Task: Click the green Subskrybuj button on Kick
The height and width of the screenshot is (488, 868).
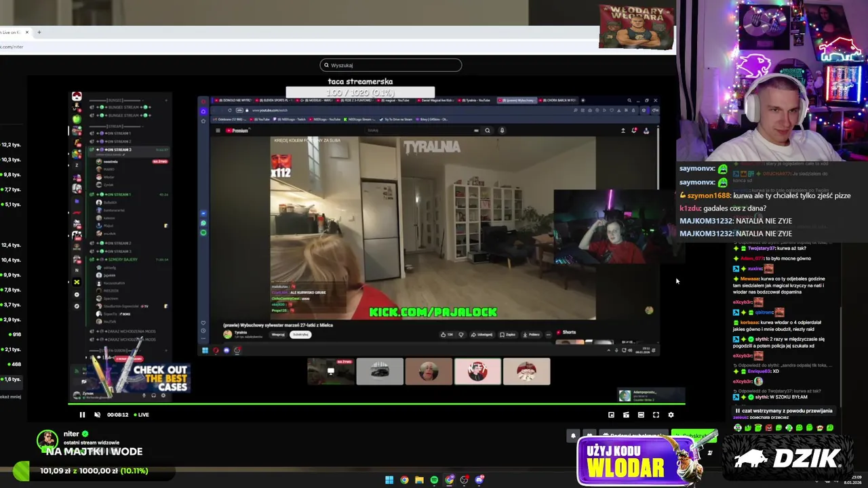Action: pyautogui.click(x=693, y=435)
